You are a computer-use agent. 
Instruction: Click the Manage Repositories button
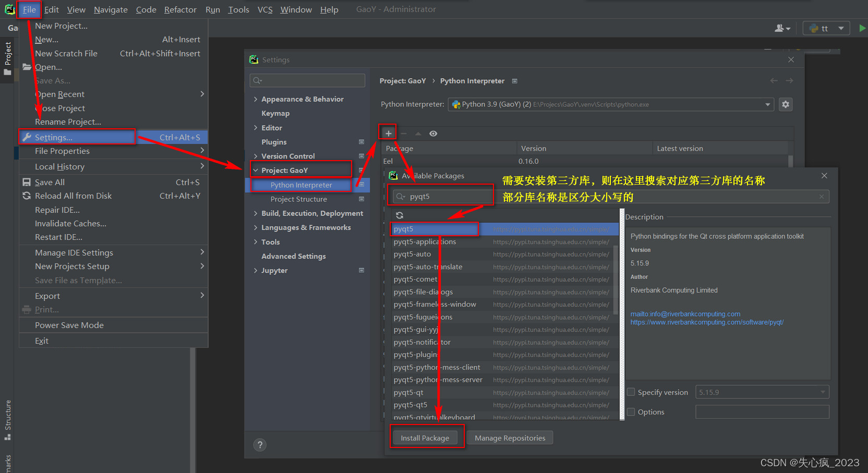pyautogui.click(x=510, y=438)
